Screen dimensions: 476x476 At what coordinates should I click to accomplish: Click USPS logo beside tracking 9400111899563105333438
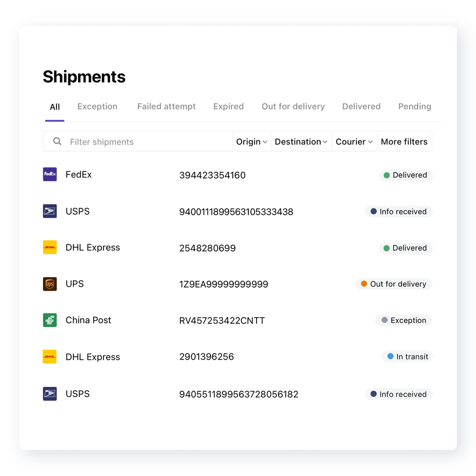pyautogui.click(x=50, y=211)
